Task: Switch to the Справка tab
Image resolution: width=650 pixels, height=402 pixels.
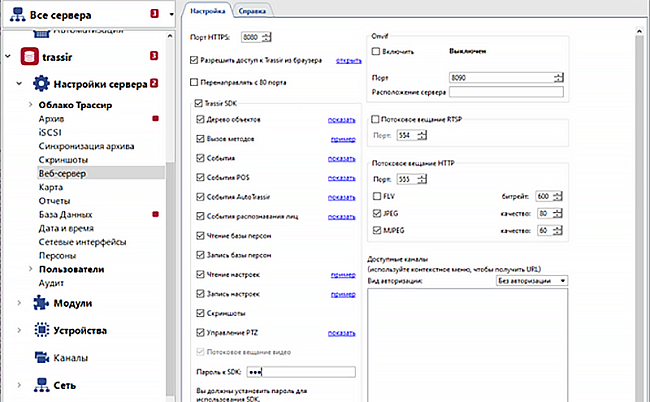Action: tap(252, 11)
